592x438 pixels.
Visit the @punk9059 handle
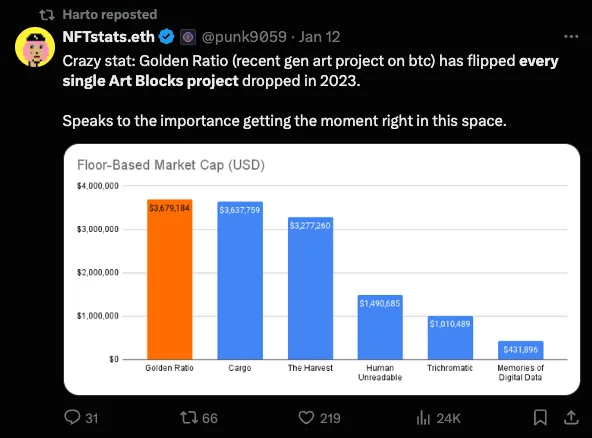click(244, 37)
